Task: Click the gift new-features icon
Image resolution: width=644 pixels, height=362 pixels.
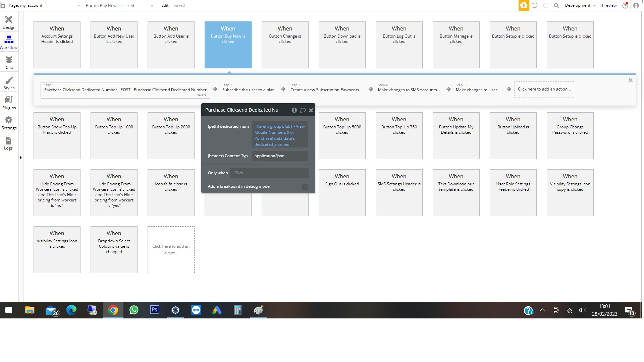Action: pos(524,5)
